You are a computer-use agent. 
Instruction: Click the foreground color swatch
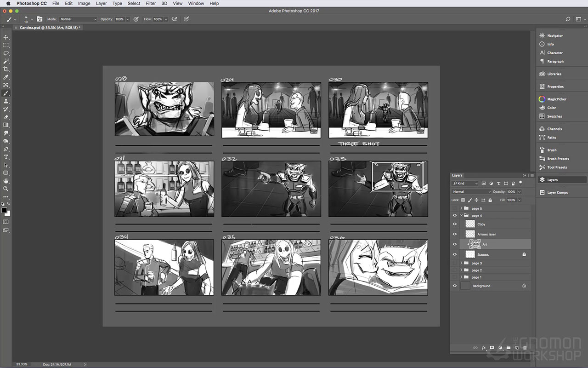coord(4,210)
